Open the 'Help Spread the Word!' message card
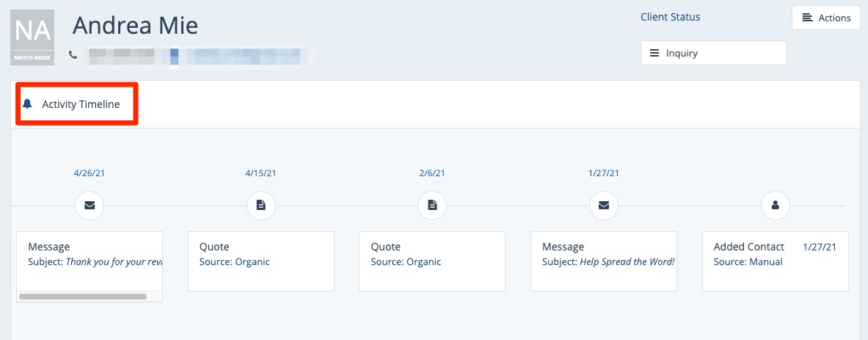The image size is (868, 340). click(603, 261)
